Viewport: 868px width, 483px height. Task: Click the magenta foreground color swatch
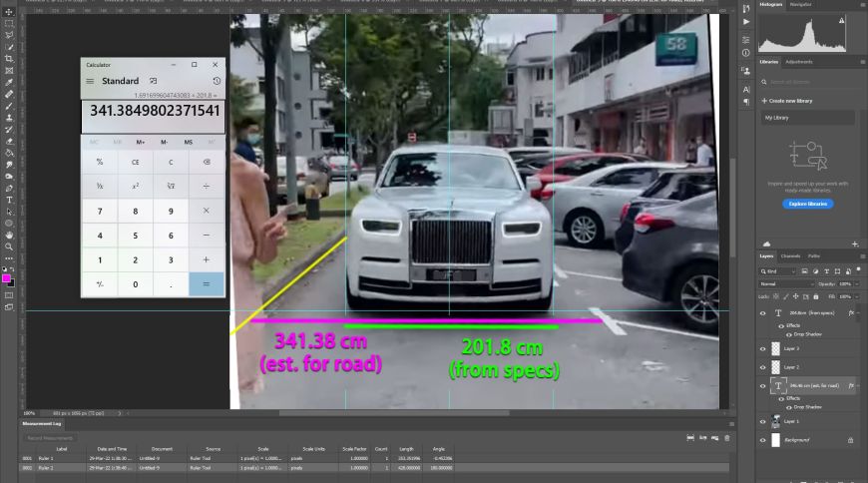click(6, 278)
